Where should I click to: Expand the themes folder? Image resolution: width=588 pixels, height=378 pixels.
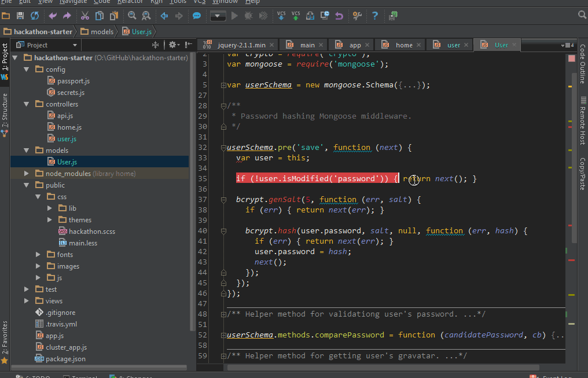point(50,220)
